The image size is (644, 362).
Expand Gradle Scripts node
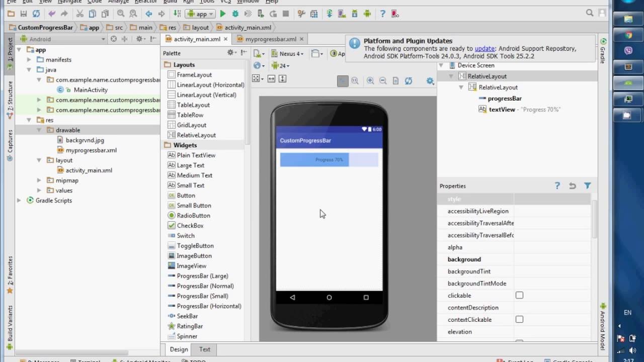pyautogui.click(x=19, y=200)
